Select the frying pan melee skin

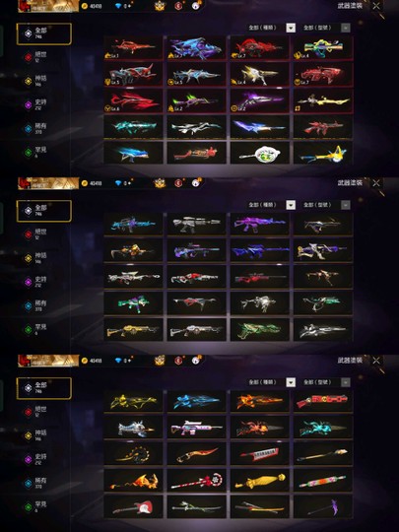(260, 154)
